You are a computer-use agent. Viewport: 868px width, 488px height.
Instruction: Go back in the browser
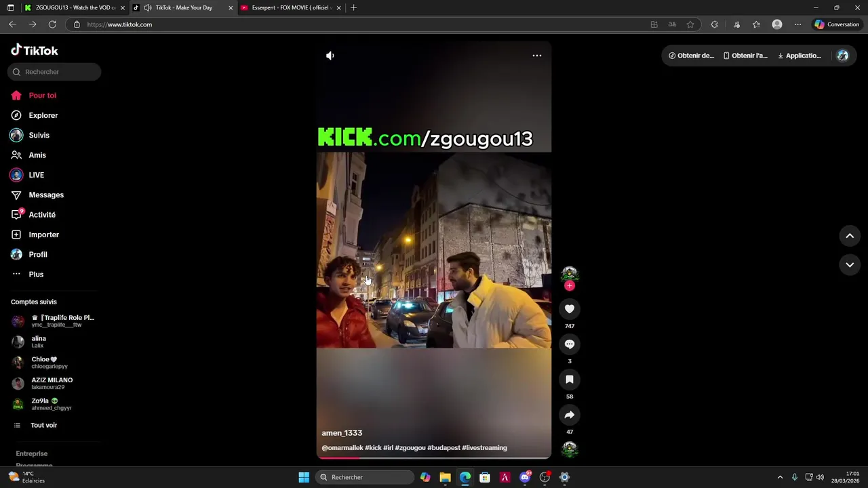click(12, 24)
